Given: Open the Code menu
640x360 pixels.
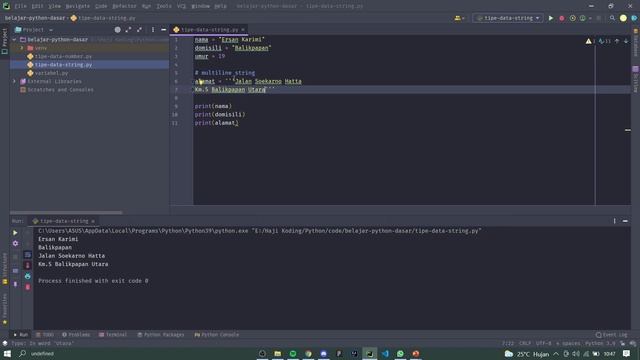Looking at the screenshot, I should [x=101, y=6].
